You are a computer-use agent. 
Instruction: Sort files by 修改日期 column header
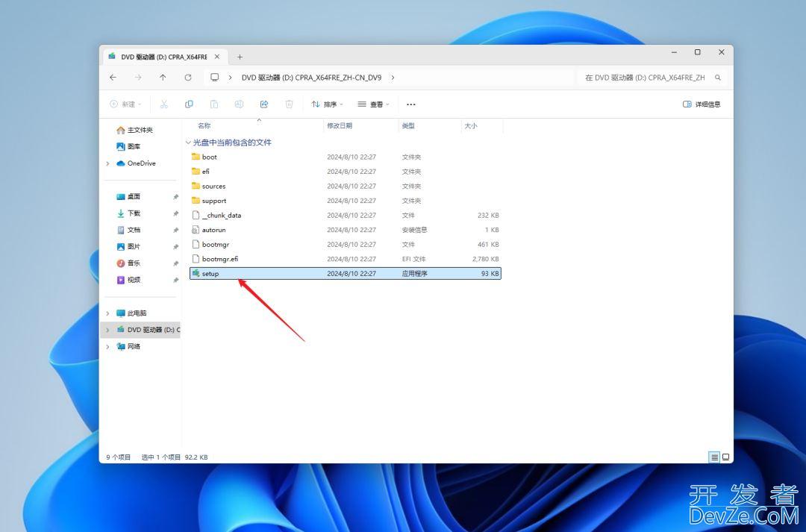(x=340, y=126)
